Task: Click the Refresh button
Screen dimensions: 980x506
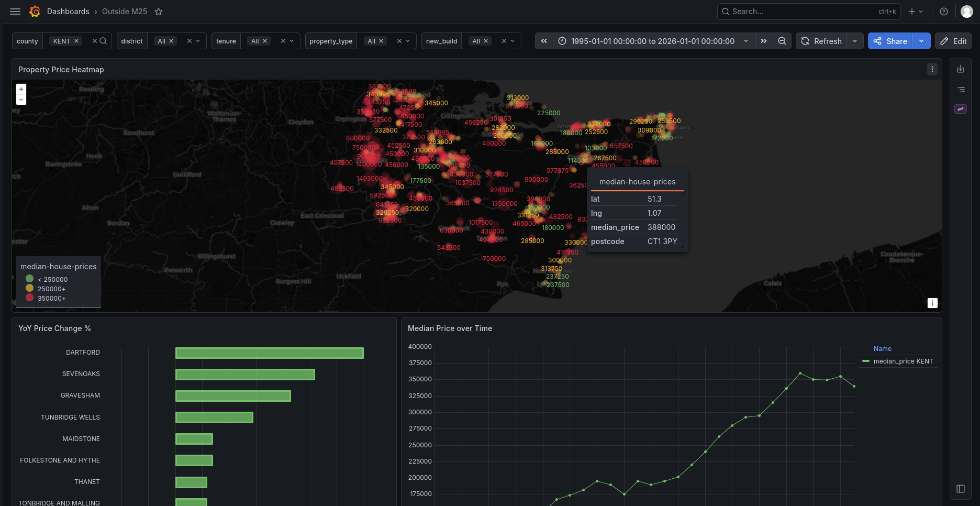Action: coord(821,41)
